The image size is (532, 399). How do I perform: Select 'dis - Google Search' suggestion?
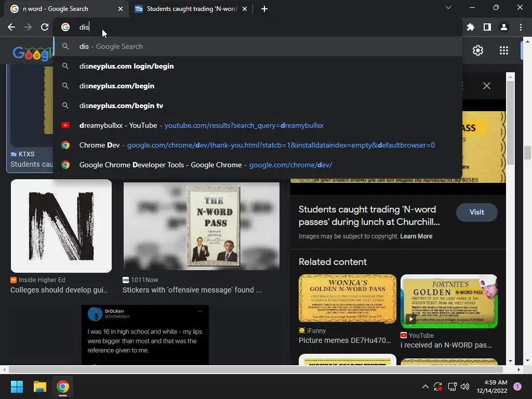(258, 46)
